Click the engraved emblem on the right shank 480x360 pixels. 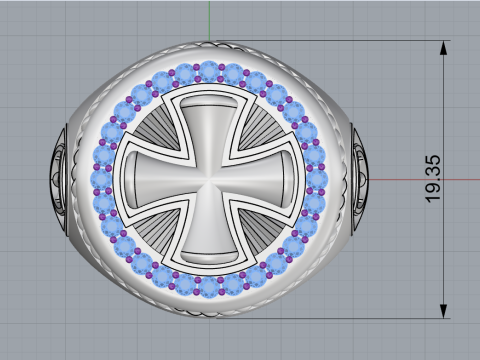[359, 180]
